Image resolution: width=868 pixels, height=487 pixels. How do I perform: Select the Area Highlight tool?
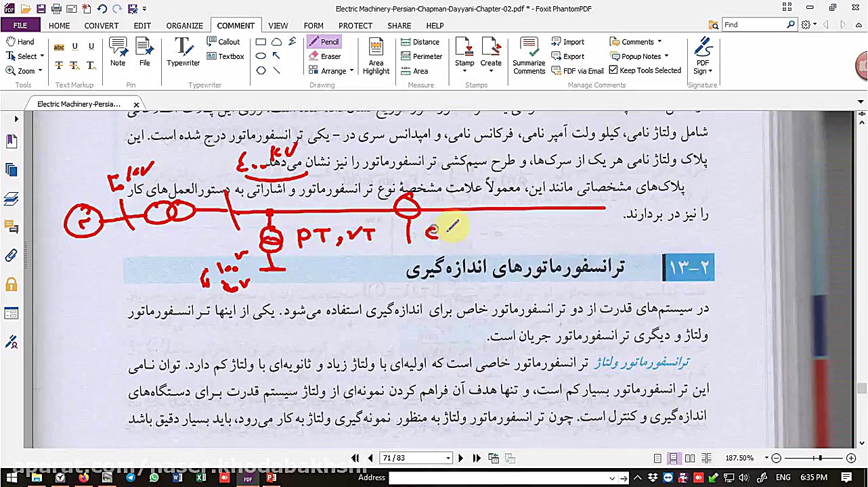pyautogui.click(x=376, y=54)
